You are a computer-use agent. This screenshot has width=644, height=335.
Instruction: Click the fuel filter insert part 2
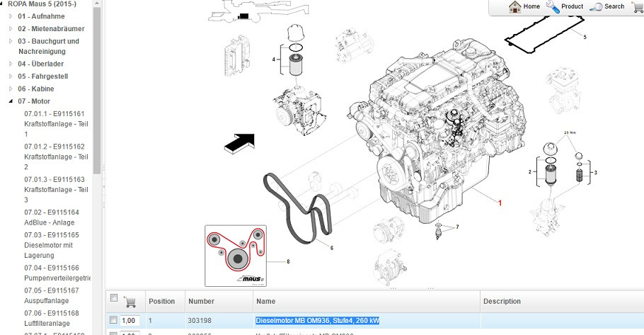point(550,175)
